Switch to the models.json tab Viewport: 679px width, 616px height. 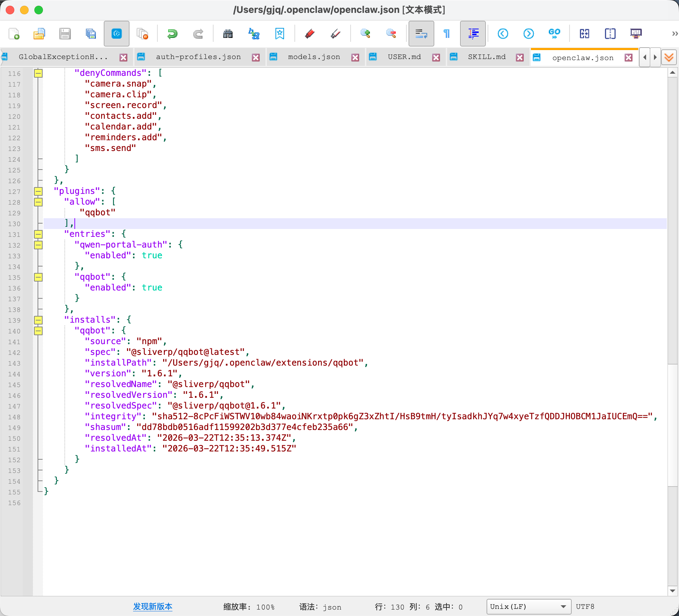click(x=314, y=57)
